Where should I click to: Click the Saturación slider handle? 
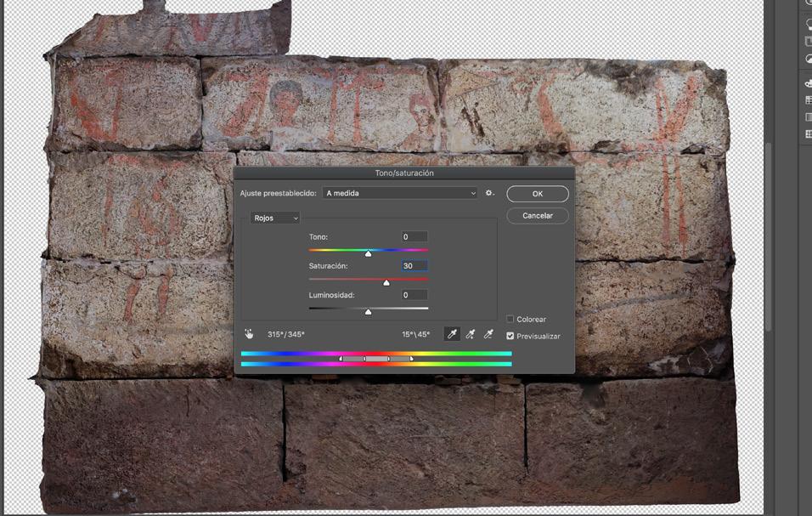(386, 282)
